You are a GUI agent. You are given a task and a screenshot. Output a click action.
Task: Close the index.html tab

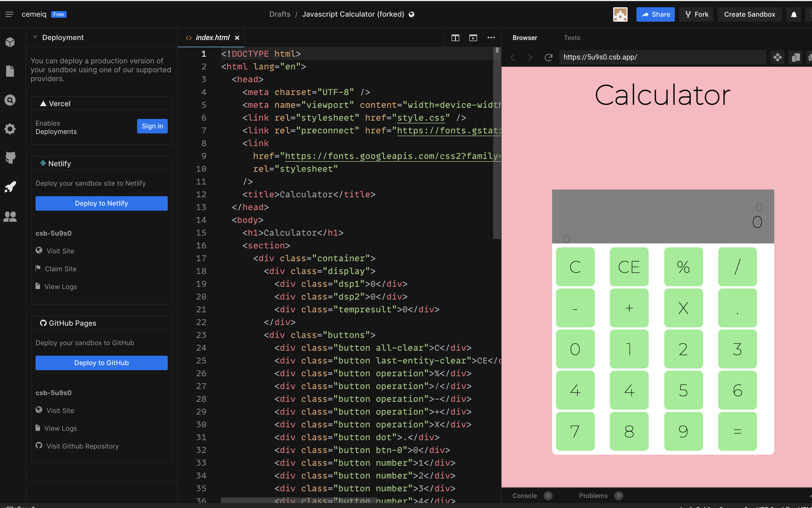click(237, 38)
